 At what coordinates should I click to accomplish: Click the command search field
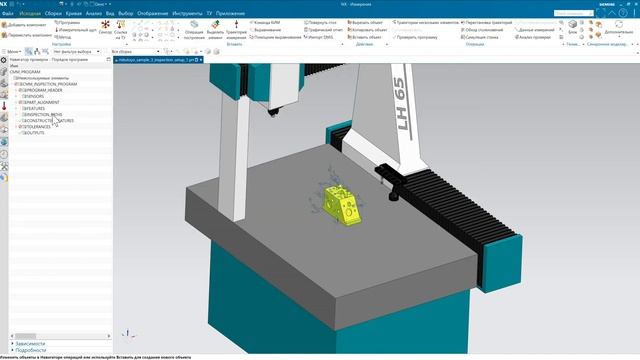click(573, 13)
